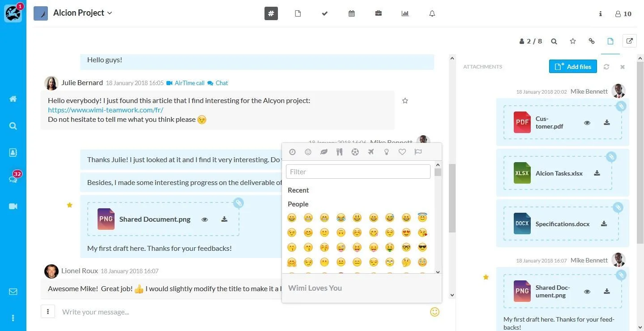Click the Add files button
Screen dimensions: 644x331
click(573, 67)
